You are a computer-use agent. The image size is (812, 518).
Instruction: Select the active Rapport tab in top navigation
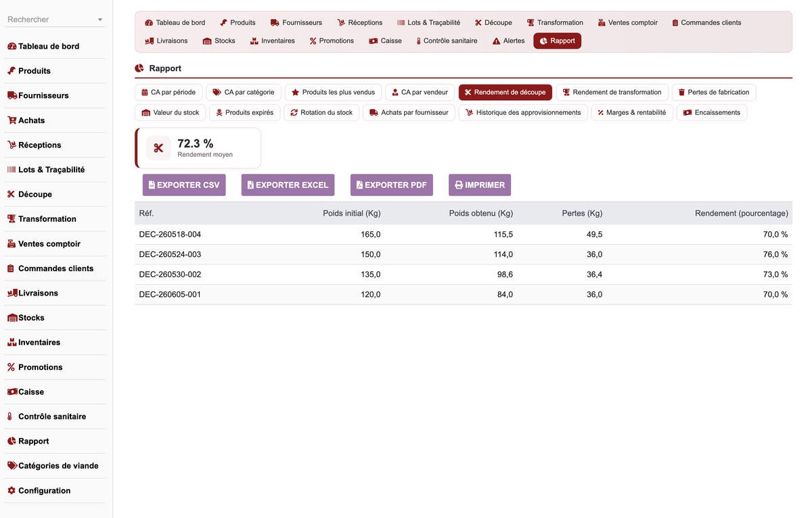[558, 41]
